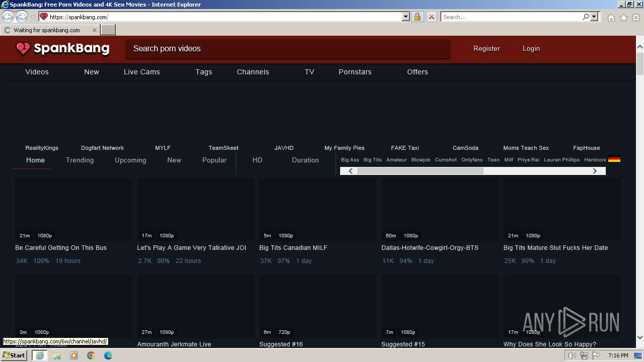Select New in the main navigation
This screenshot has width=644, height=362.
(x=92, y=72)
